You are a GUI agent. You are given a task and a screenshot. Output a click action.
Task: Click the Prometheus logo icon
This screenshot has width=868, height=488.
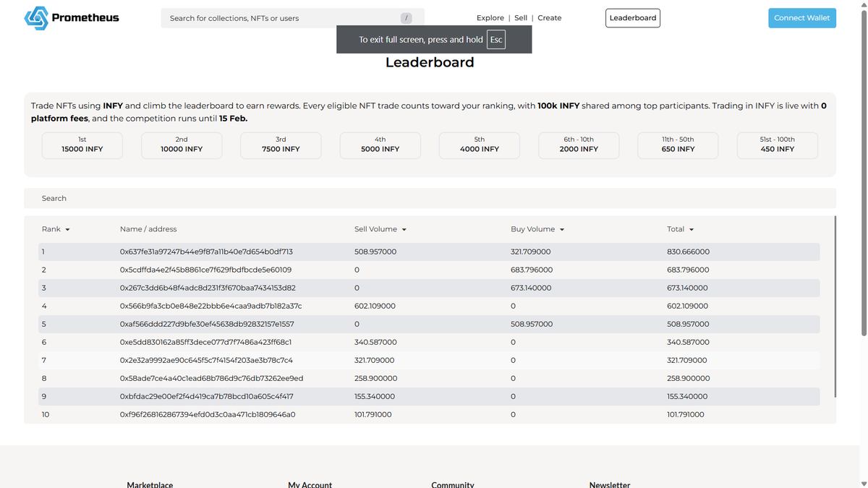[36, 18]
